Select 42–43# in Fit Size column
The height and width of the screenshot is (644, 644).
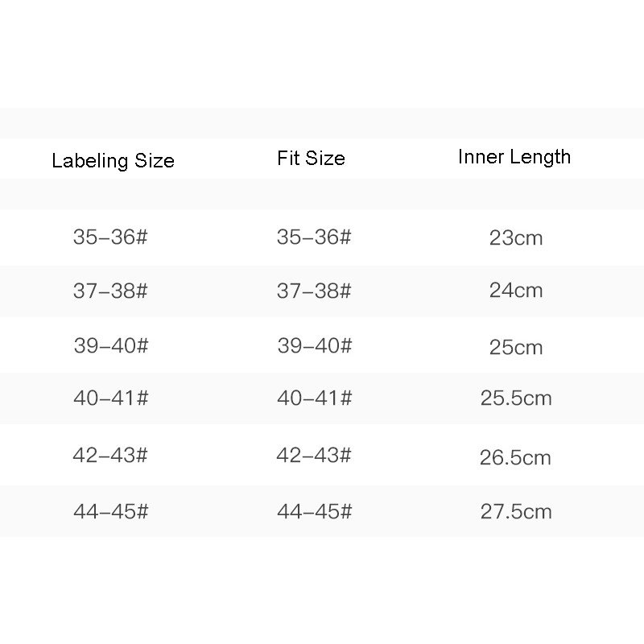pyautogui.click(x=314, y=455)
